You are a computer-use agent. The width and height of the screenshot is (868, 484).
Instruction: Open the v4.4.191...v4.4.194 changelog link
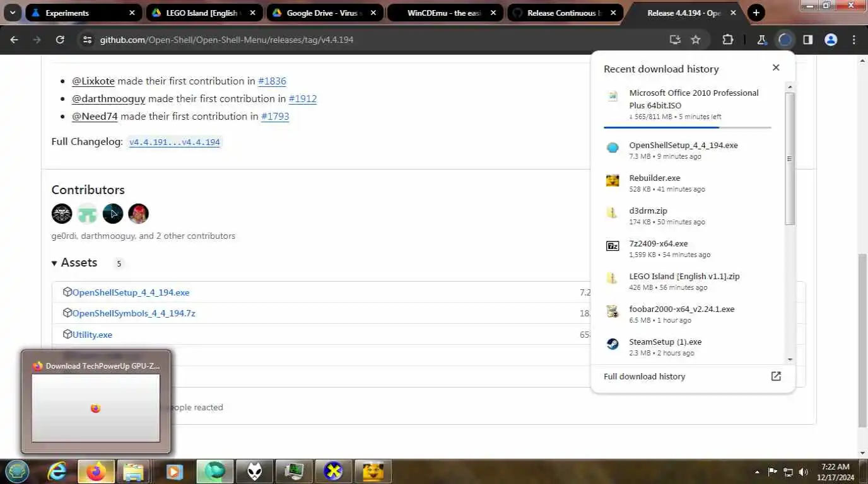[x=175, y=142]
